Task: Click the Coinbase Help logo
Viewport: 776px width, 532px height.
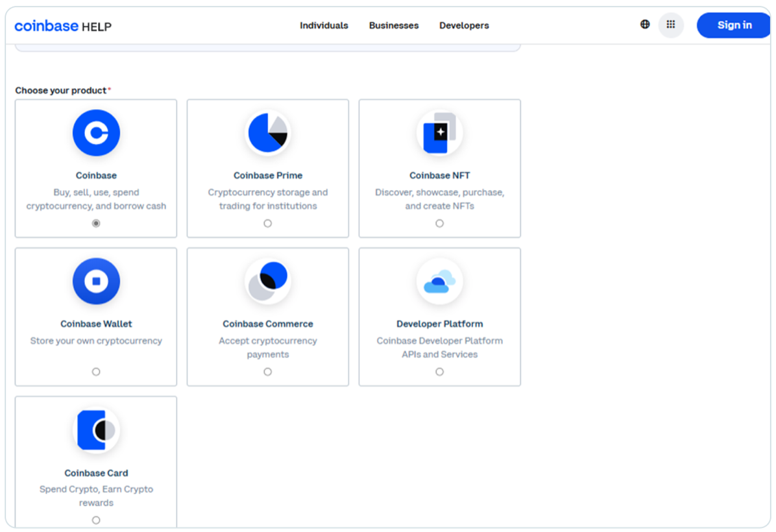Action: (63, 26)
